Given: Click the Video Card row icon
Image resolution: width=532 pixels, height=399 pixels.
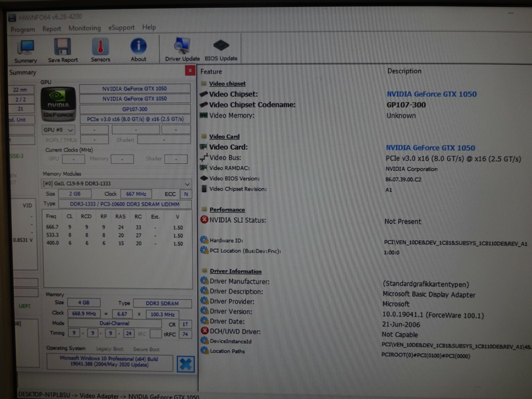Looking at the screenshot, I should click(x=203, y=147).
